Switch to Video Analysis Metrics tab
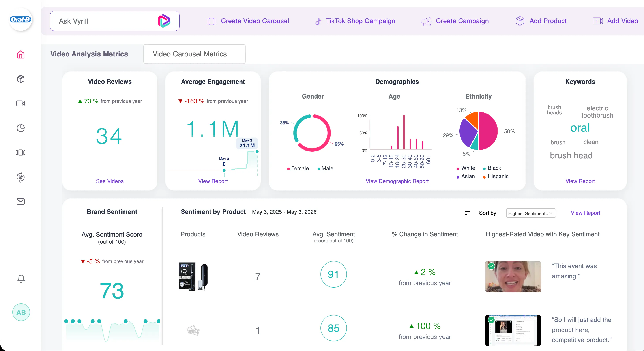 pyautogui.click(x=89, y=54)
